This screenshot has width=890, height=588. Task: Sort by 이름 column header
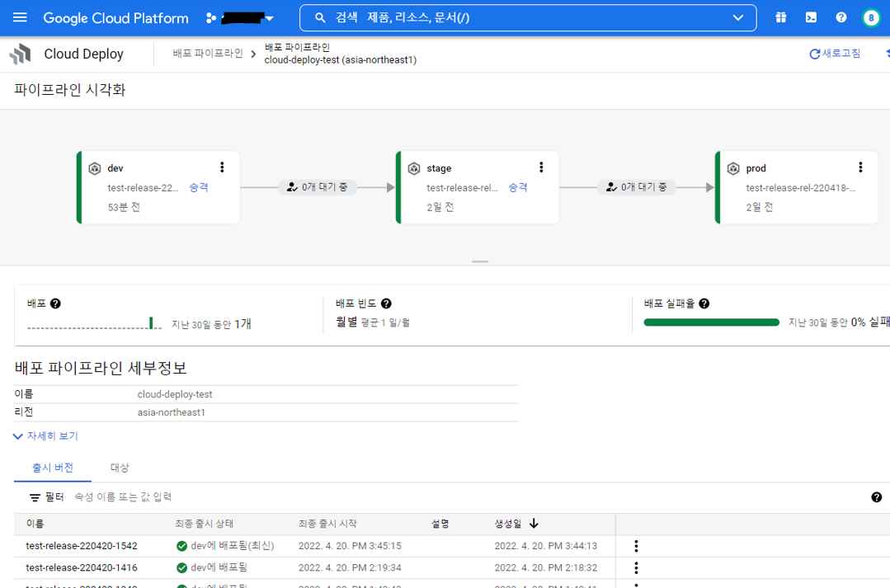pos(35,524)
